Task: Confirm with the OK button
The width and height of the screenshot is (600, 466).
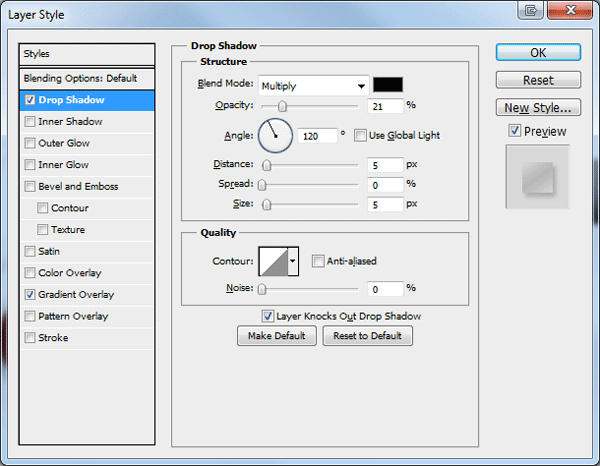Action: click(x=538, y=52)
